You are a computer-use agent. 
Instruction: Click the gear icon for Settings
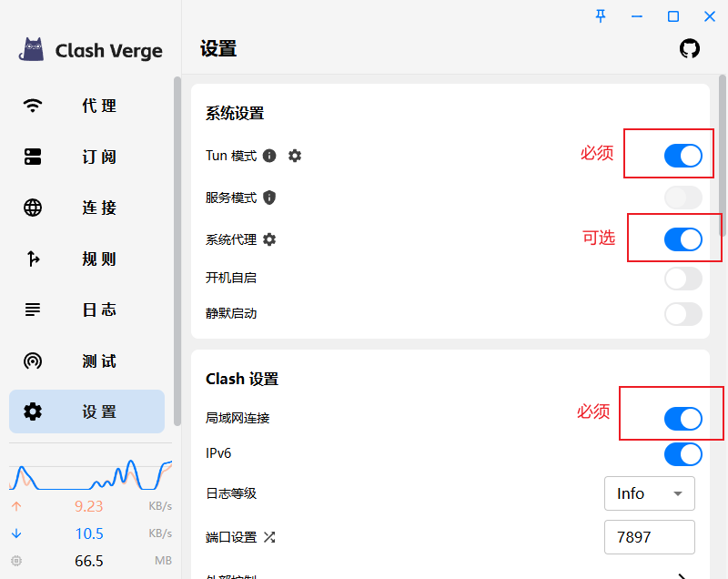33,411
